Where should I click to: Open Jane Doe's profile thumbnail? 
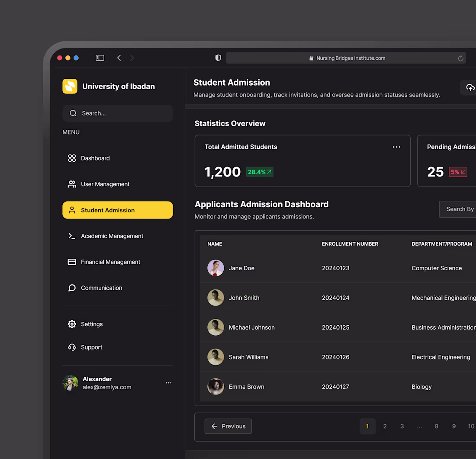[x=215, y=268]
